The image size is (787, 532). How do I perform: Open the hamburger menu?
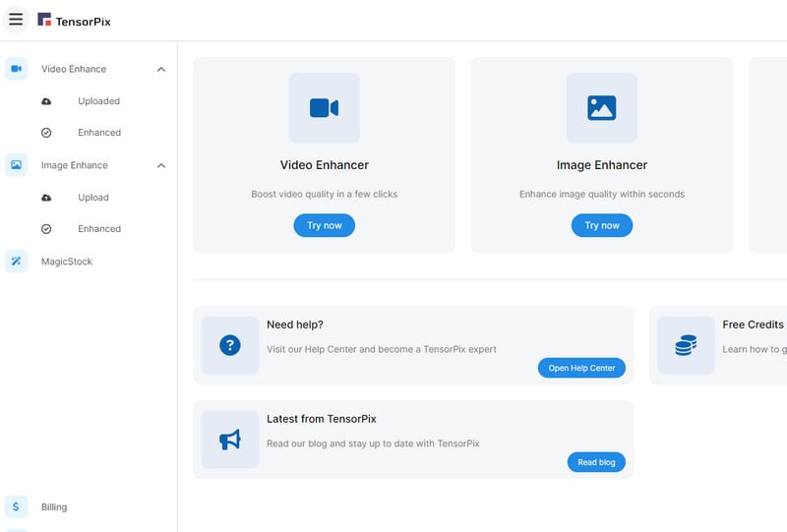[16, 20]
